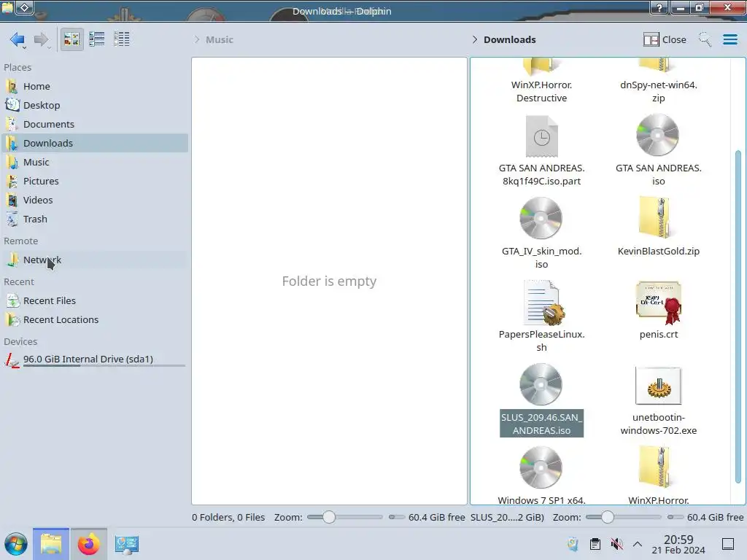Open Home in Places
Screen dimensions: 747x560
(x=95, y=86)
